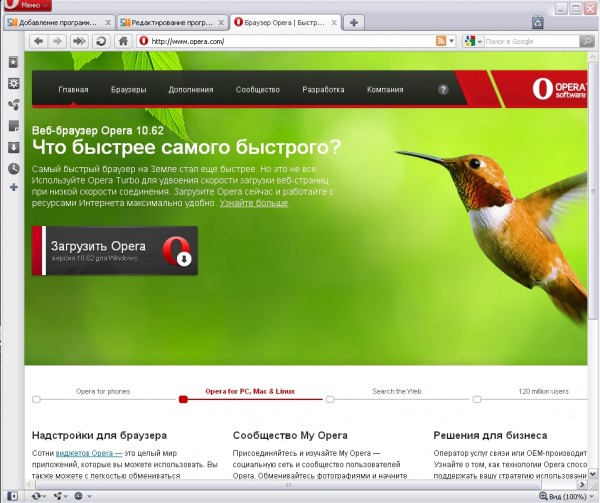600x503 pixels.
Task: Click the Opera Turbo icon in status bar
Action: [79, 496]
